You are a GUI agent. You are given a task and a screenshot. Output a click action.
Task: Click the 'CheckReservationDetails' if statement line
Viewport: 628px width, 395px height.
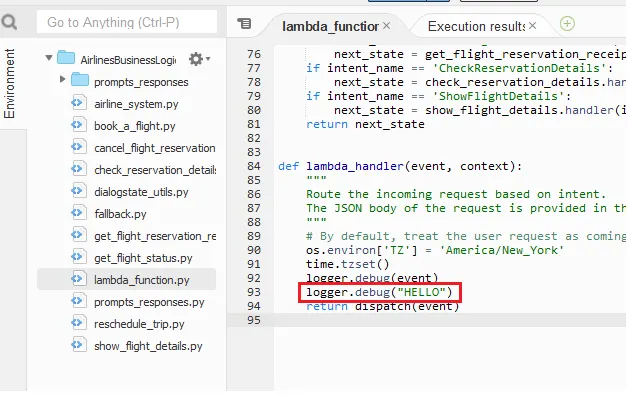pyautogui.click(x=459, y=68)
